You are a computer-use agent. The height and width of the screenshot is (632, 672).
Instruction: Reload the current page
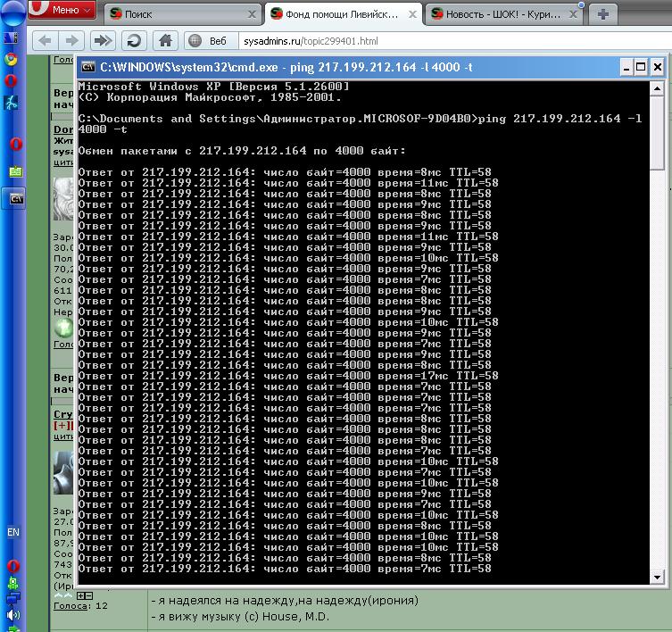(x=134, y=41)
